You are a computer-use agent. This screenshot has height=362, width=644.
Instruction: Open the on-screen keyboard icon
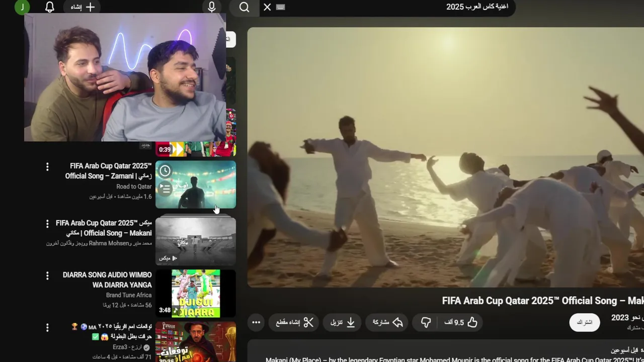281,7
